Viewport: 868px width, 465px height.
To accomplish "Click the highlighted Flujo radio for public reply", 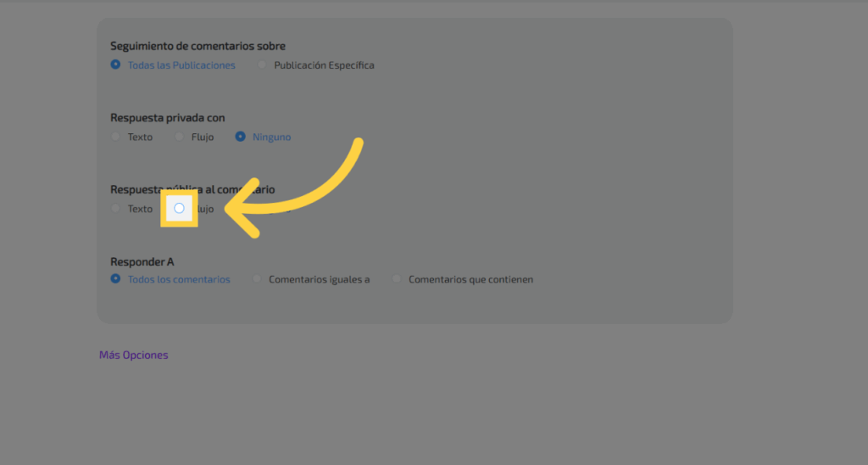I will 179,208.
